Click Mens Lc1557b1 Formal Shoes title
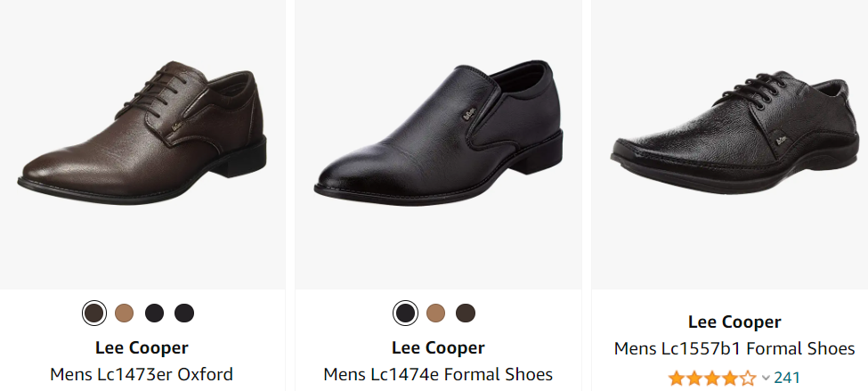The image size is (868, 391). point(734,348)
